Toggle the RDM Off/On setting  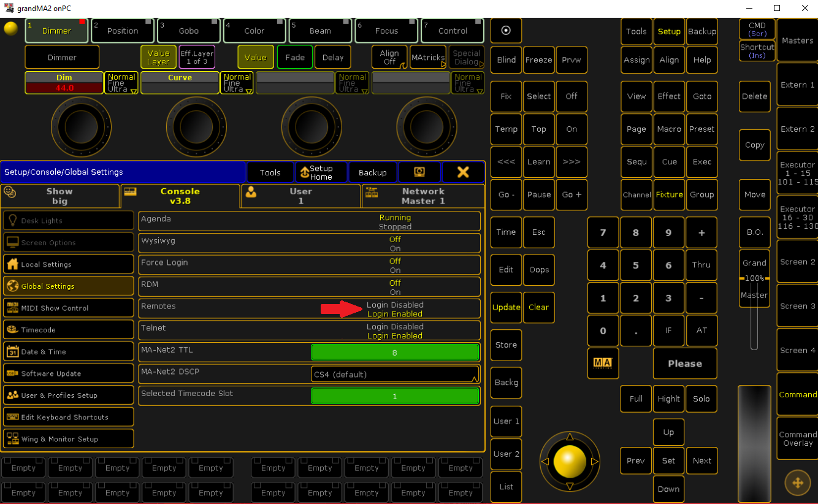[x=309, y=287]
